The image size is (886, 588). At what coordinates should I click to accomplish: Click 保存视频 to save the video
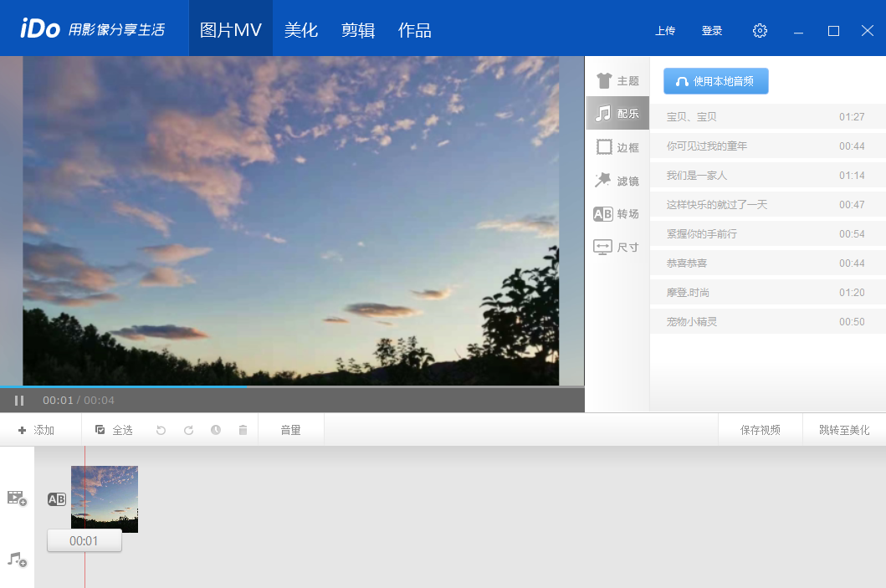pos(760,430)
